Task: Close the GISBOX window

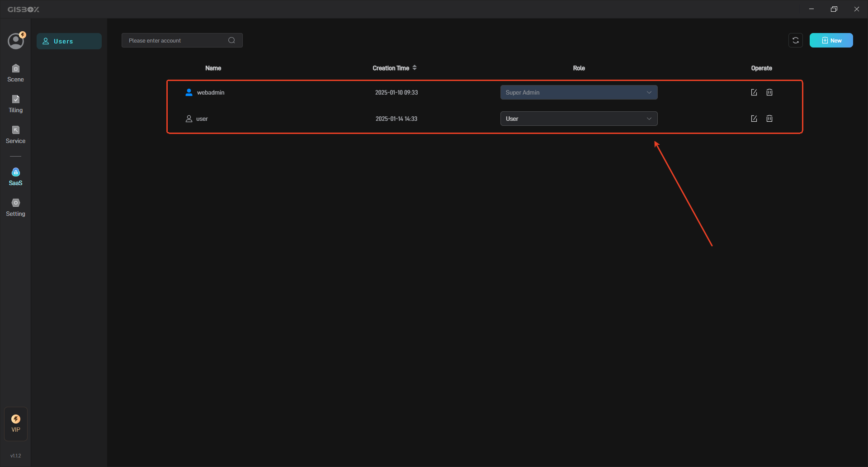Action: point(857,9)
